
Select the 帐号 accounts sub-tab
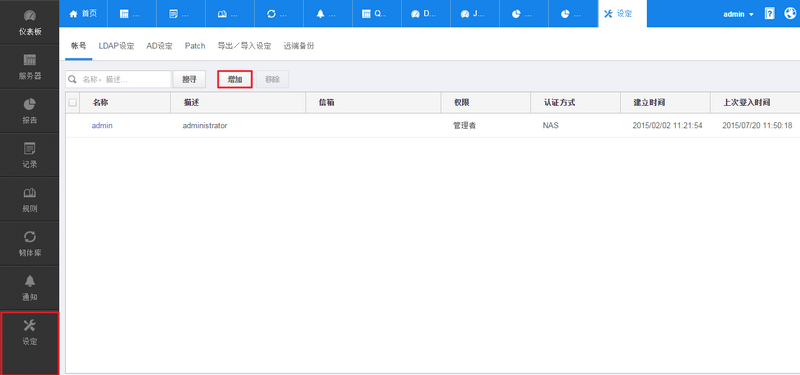pyautogui.click(x=79, y=46)
